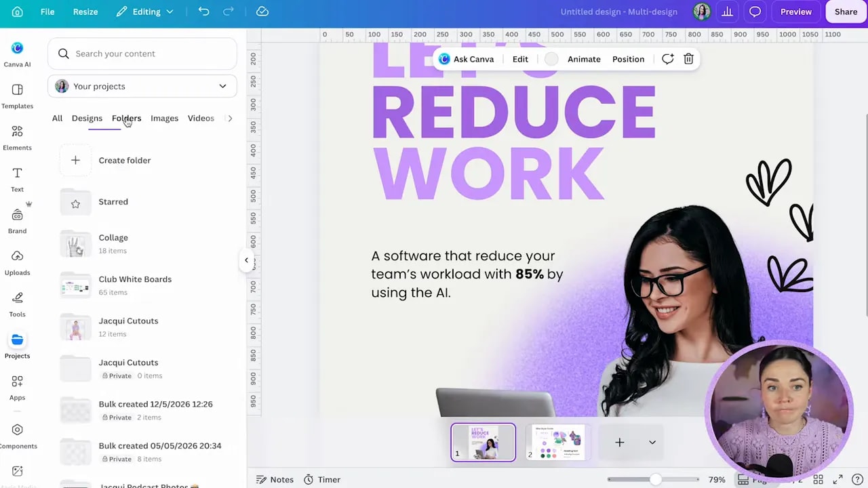Add a comment using the toolbar icon
This screenshot has width=868, height=488.
667,59
